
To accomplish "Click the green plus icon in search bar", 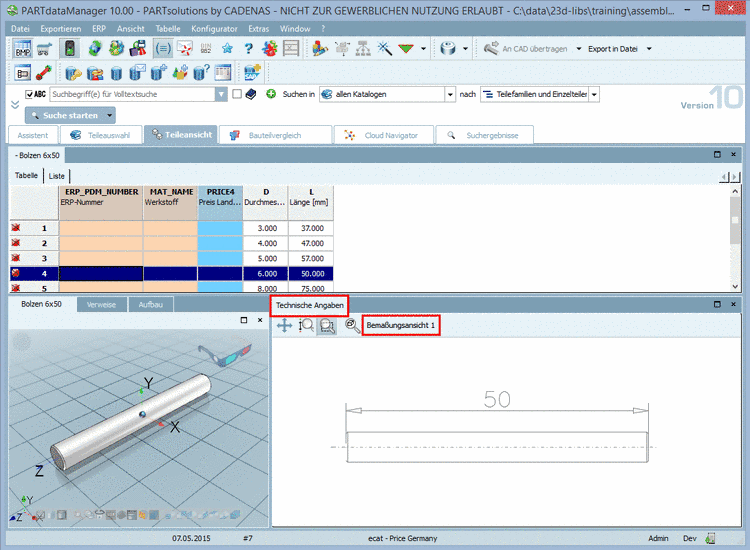I will click(x=271, y=95).
